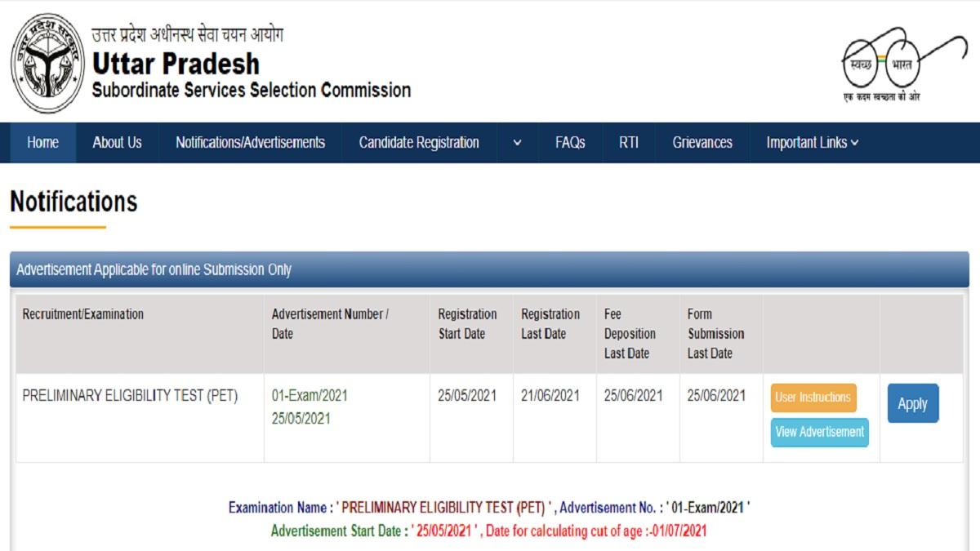Image resolution: width=980 pixels, height=551 pixels.
Task: Click the Form Submission Last Date header
Action: (x=715, y=333)
